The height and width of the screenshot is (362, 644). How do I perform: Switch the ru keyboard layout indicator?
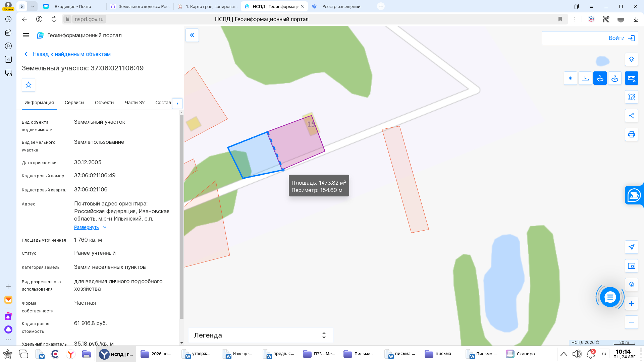[604, 354]
